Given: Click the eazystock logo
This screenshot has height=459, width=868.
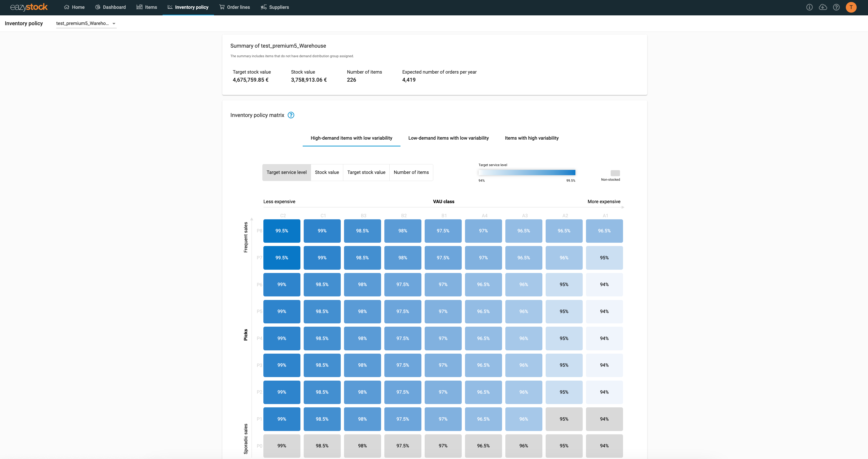Looking at the screenshot, I should tap(29, 7).
